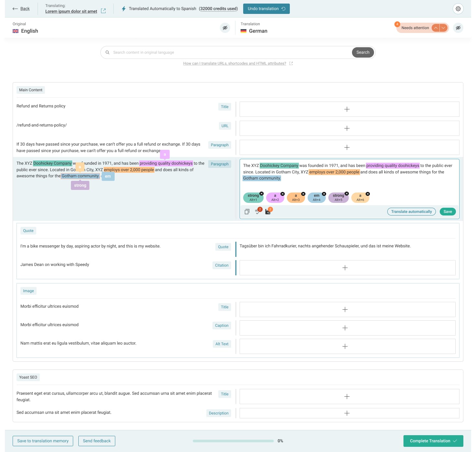Viewport: 476px width, 452px height.
Task: Toggle visibility of original English column
Action: pyautogui.click(x=225, y=28)
